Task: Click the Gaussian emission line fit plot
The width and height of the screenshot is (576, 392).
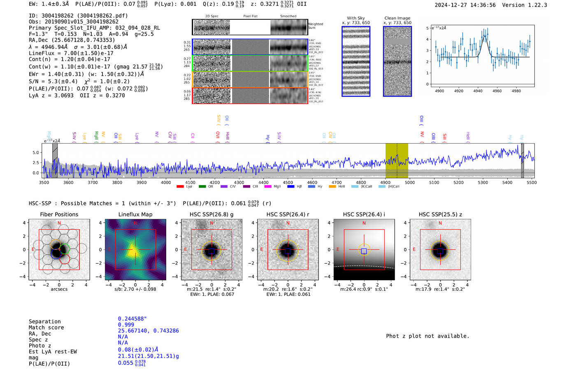Action: [x=482, y=56]
